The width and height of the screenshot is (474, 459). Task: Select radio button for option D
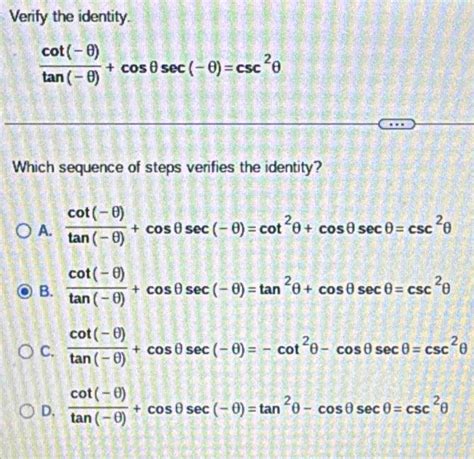27,411
